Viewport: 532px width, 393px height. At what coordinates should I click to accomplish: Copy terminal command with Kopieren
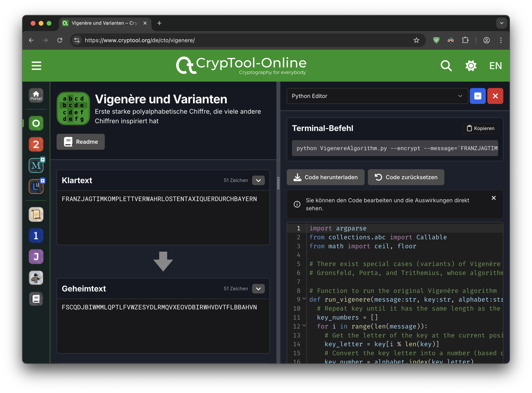480,128
